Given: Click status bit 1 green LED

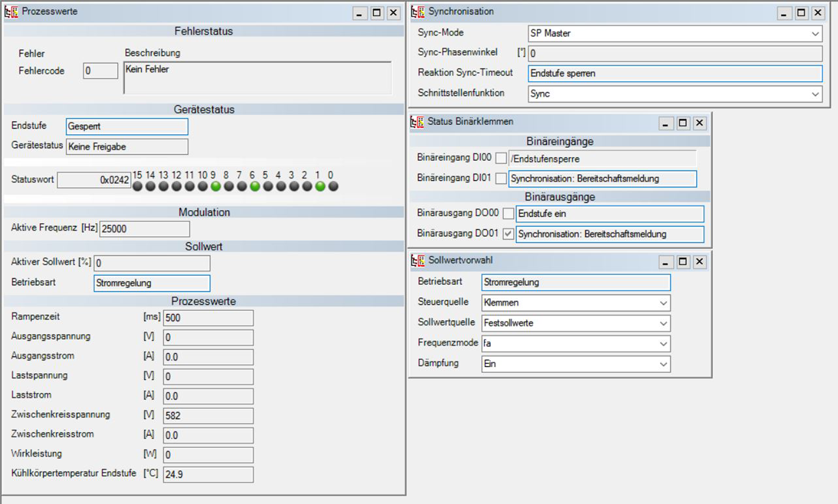Looking at the screenshot, I should (x=320, y=187).
